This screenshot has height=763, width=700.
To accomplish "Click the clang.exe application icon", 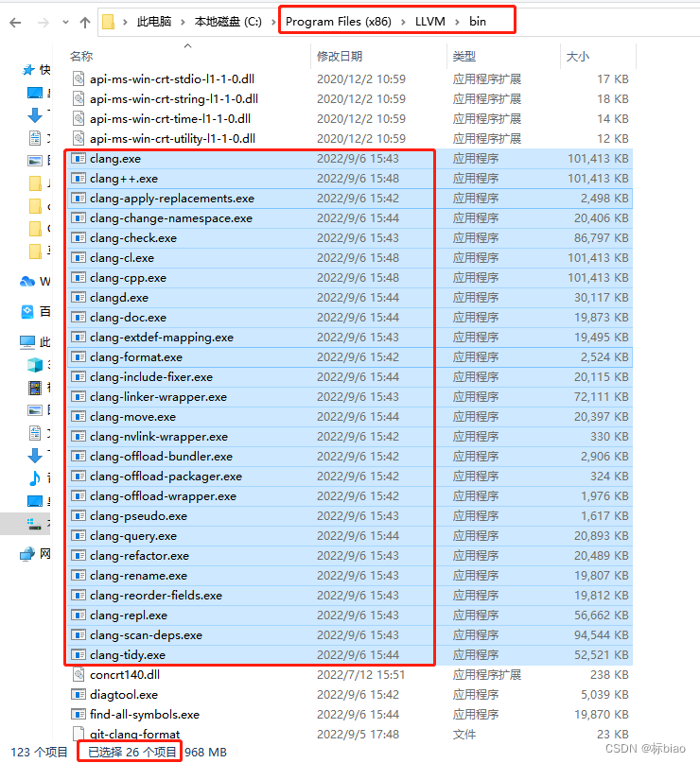I will click(x=79, y=159).
